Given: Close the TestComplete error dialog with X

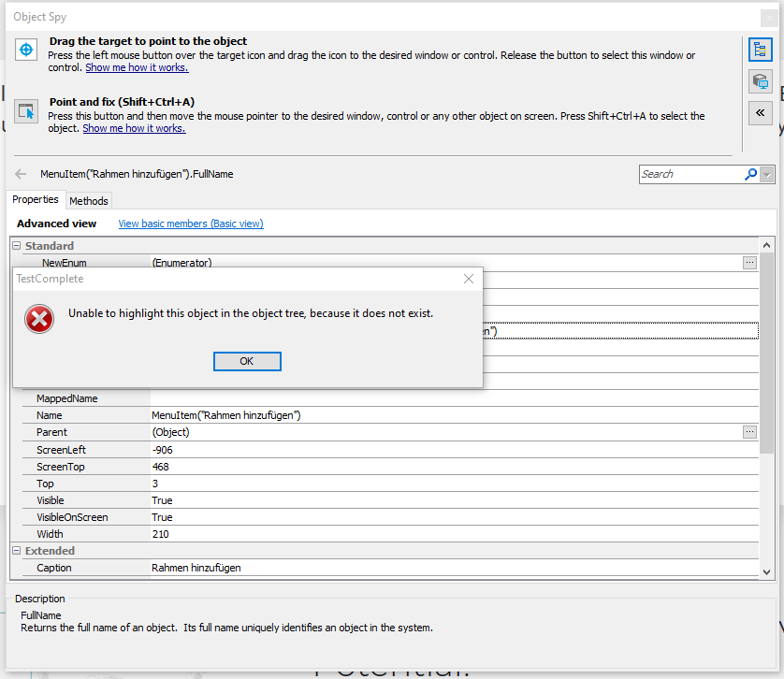Looking at the screenshot, I should tap(469, 279).
